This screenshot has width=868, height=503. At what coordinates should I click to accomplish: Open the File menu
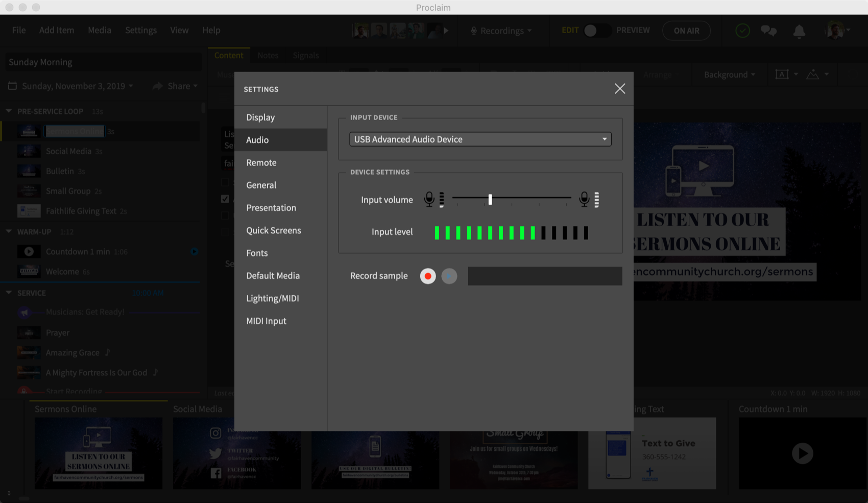pos(19,30)
